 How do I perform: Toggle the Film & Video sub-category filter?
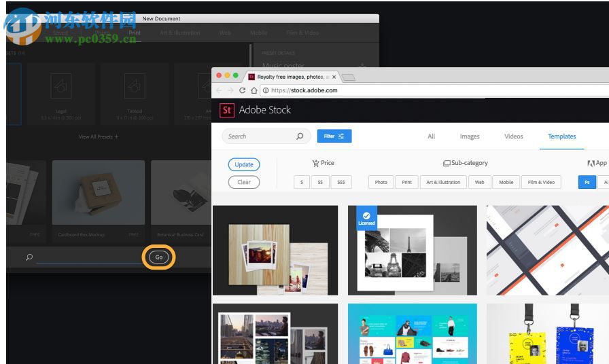541,182
